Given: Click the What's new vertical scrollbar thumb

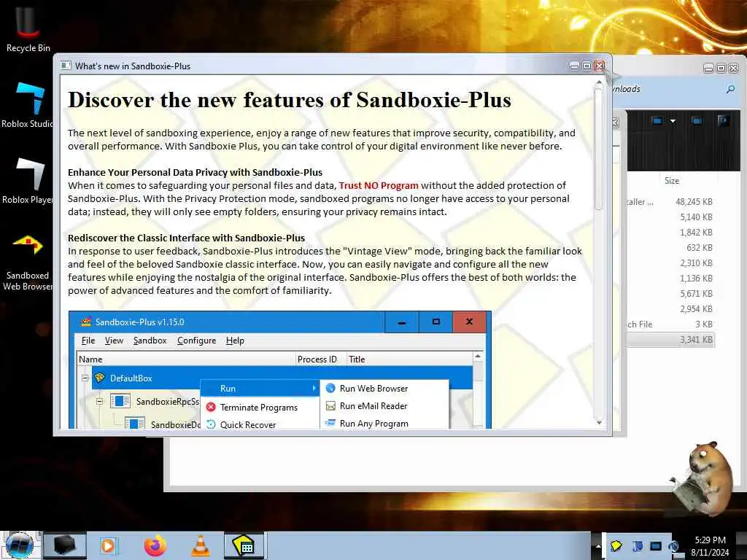Looking at the screenshot, I should pyautogui.click(x=599, y=149).
